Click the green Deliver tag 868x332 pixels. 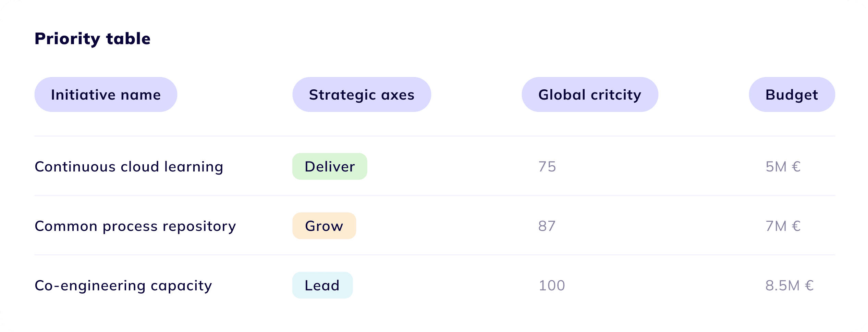(x=330, y=166)
